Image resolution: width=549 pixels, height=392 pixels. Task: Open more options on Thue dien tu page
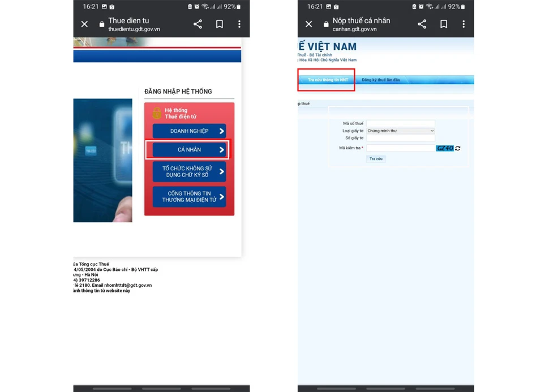239,24
